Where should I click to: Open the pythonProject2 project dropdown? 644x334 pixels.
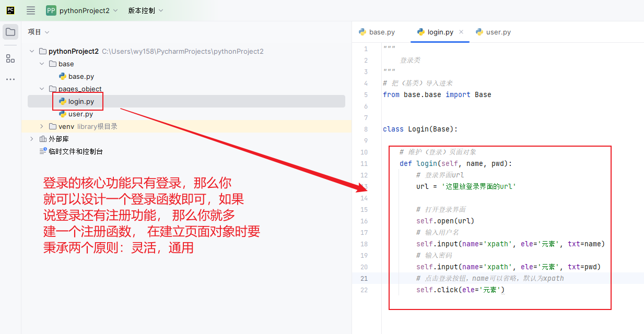(x=85, y=10)
